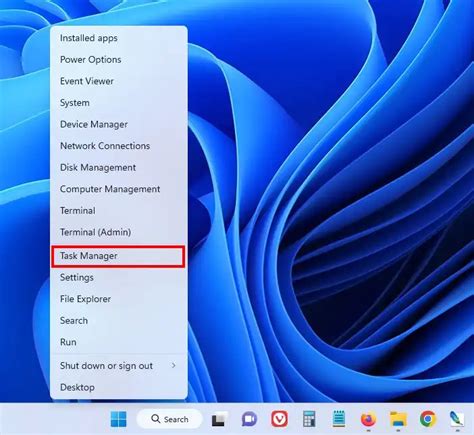Open File Explorer taskbar icon
Screen dimensions: 474x435
[x=399, y=419]
